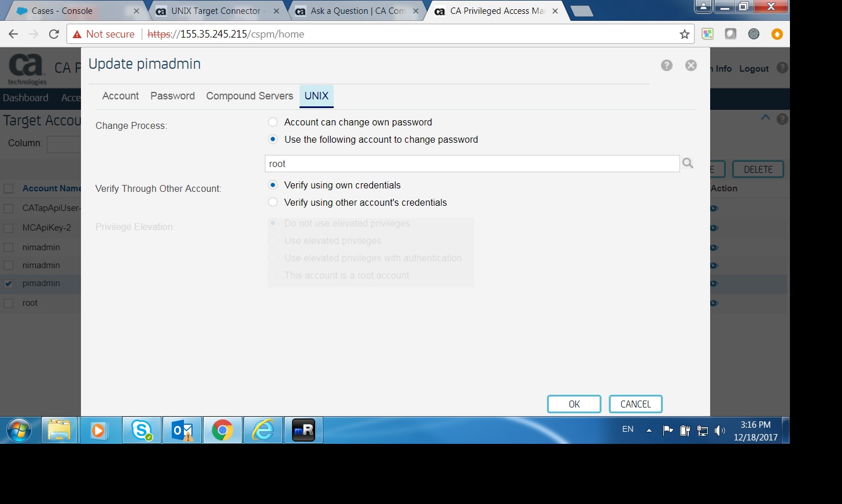Screen dimensions: 842x504
Task: Click the root account name field
Action: [472, 164]
